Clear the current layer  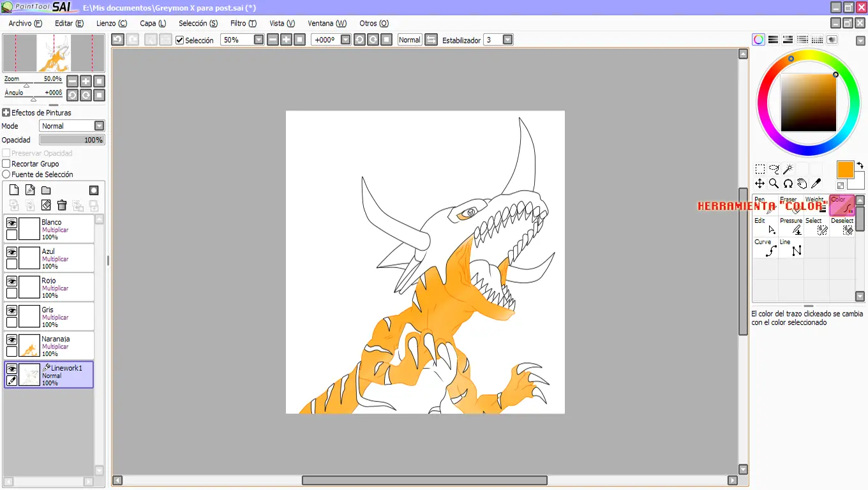click(46, 205)
